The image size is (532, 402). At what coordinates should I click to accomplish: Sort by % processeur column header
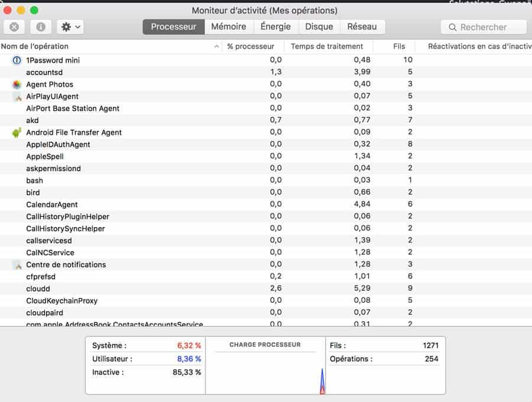[251, 47]
